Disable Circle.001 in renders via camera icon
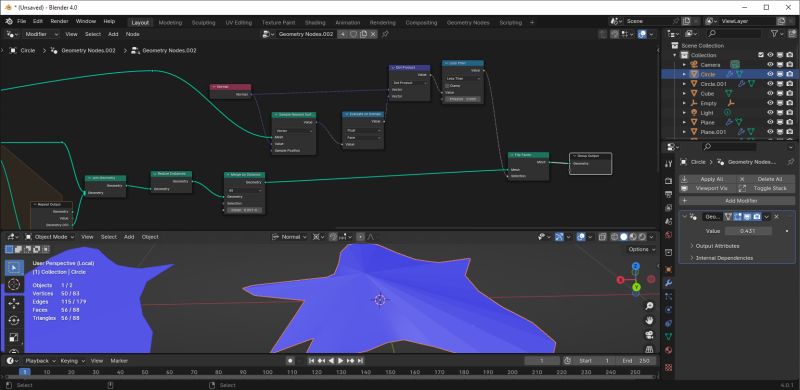 point(789,84)
